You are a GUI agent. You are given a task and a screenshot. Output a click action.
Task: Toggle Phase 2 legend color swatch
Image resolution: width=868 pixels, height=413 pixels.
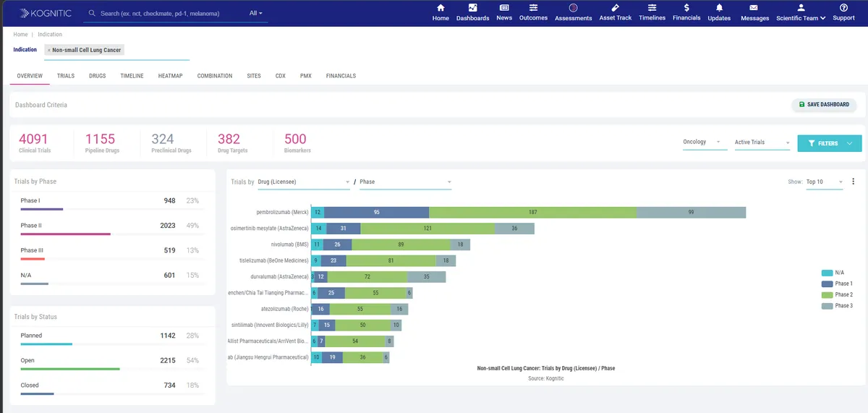[x=827, y=294]
